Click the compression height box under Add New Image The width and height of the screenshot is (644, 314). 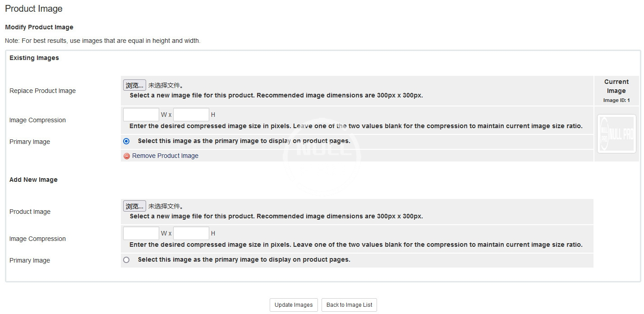pyautogui.click(x=191, y=233)
